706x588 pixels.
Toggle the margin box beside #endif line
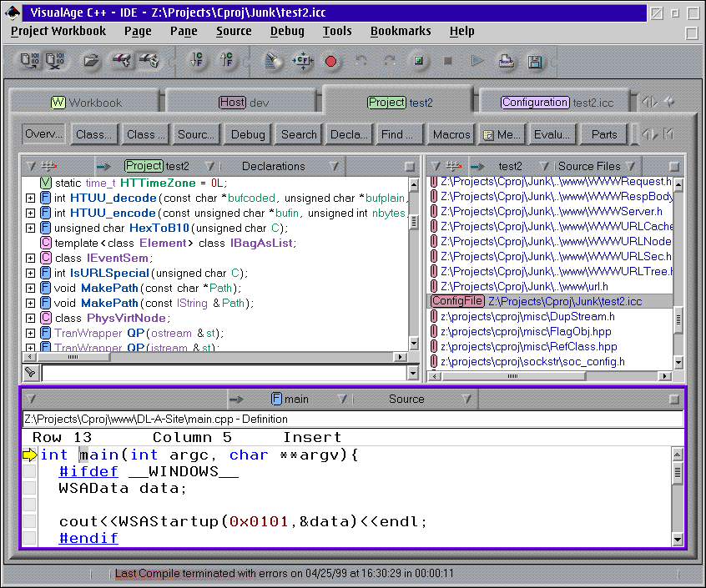[30, 538]
